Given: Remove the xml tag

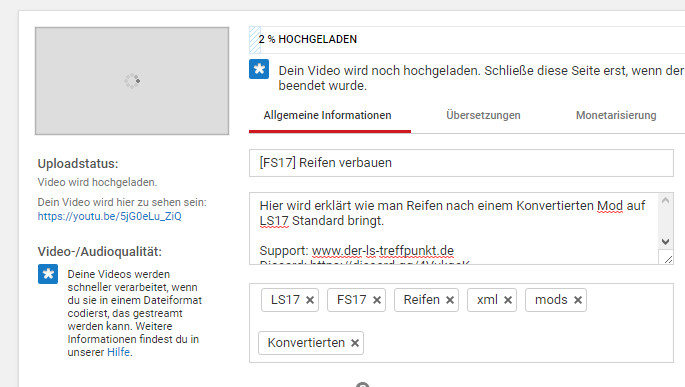Looking at the screenshot, I should coord(508,300).
